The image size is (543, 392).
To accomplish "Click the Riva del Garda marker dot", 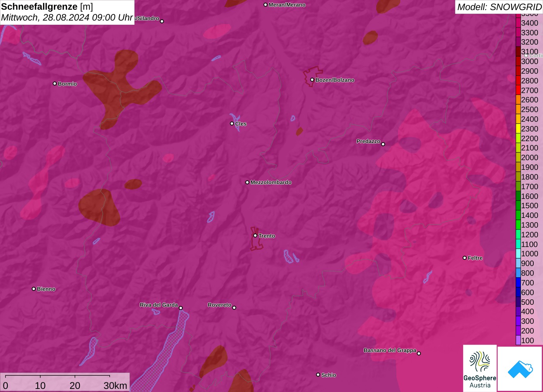I will pyautogui.click(x=181, y=308).
